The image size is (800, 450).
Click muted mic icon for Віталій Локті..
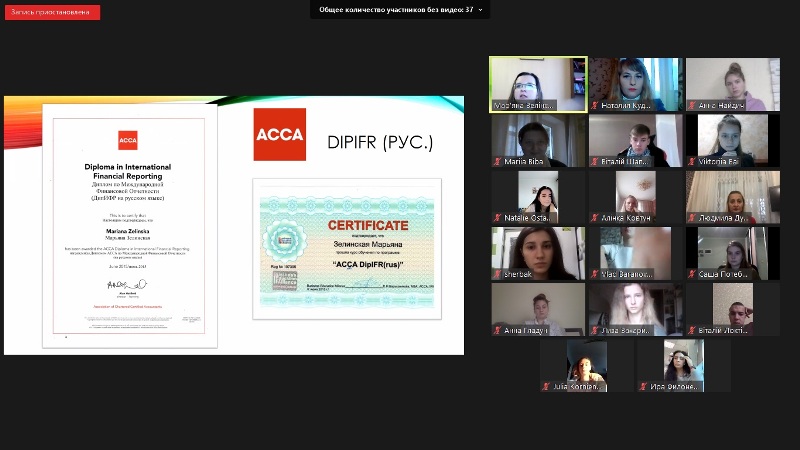(x=692, y=331)
